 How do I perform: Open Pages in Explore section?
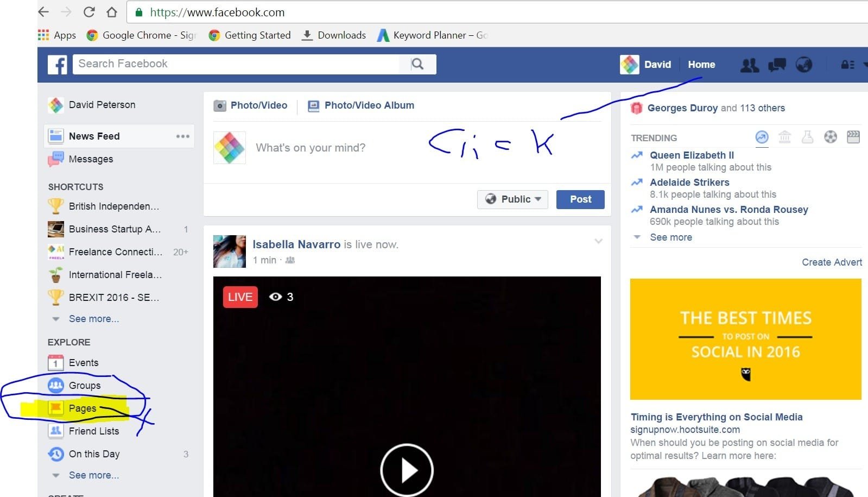[x=83, y=408]
